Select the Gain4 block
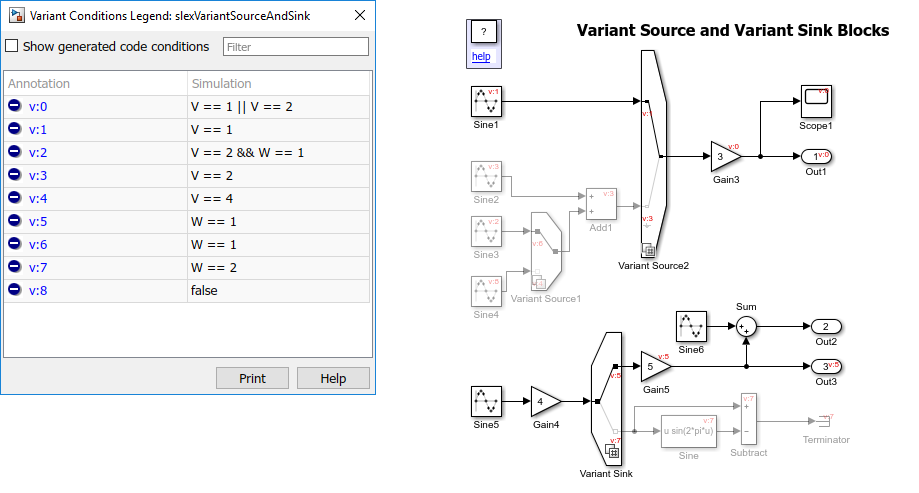This screenshot has height=493, width=919. (x=546, y=402)
